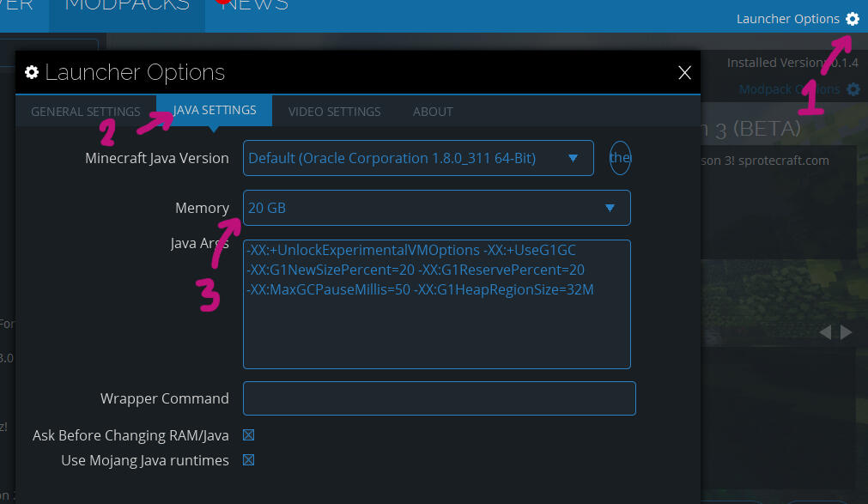868x504 pixels.
Task: Focus the Wrapper Command input field
Action: click(439, 398)
